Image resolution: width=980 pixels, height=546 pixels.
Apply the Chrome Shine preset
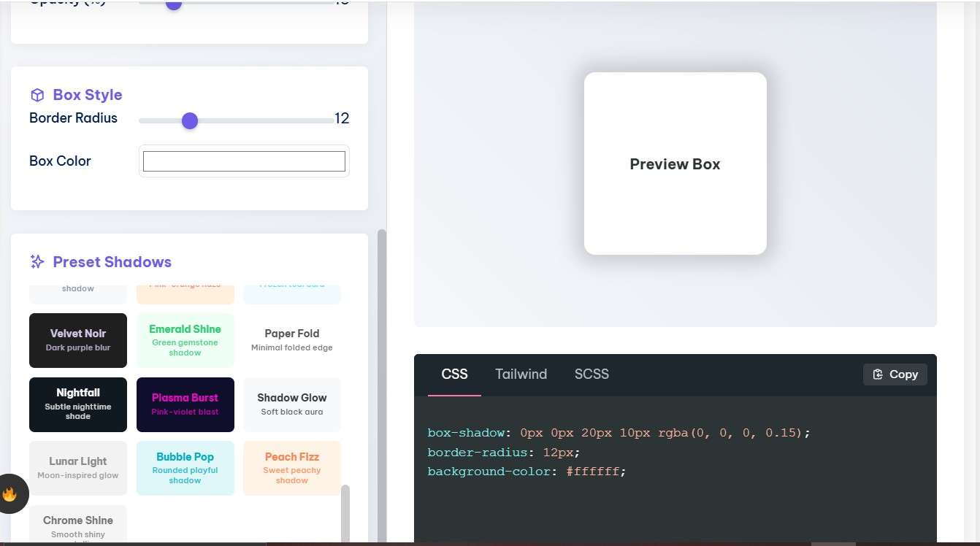point(78,525)
